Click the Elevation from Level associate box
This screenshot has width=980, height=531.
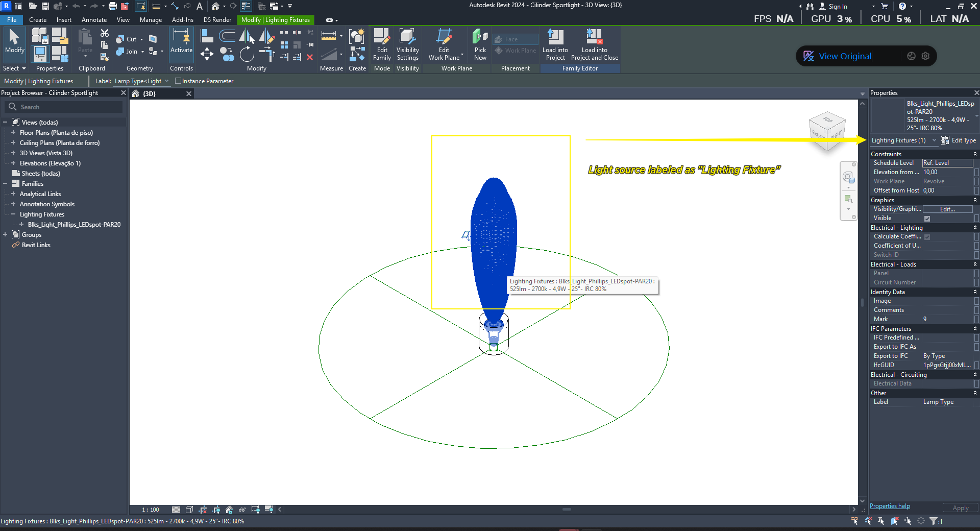click(x=976, y=172)
